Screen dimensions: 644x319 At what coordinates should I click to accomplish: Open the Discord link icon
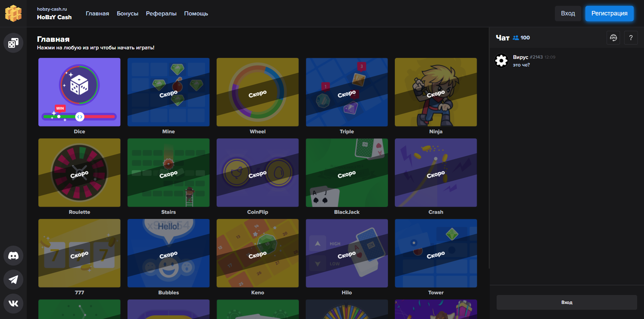(x=13, y=256)
